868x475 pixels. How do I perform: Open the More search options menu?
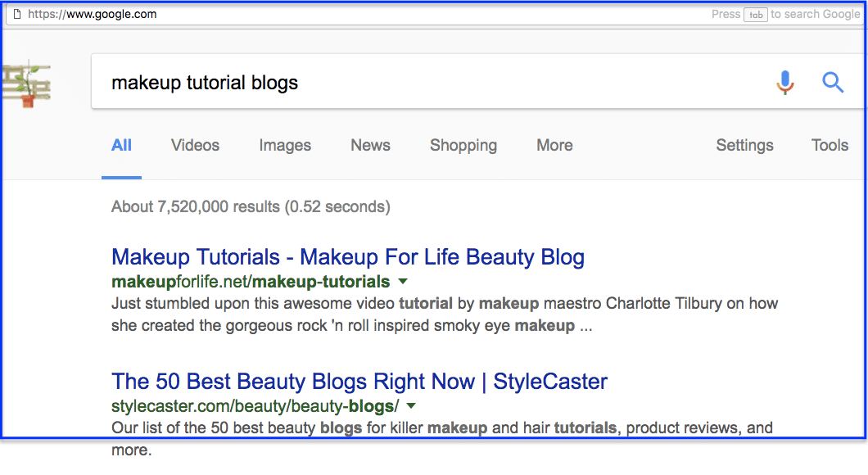pyautogui.click(x=554, y=146)
